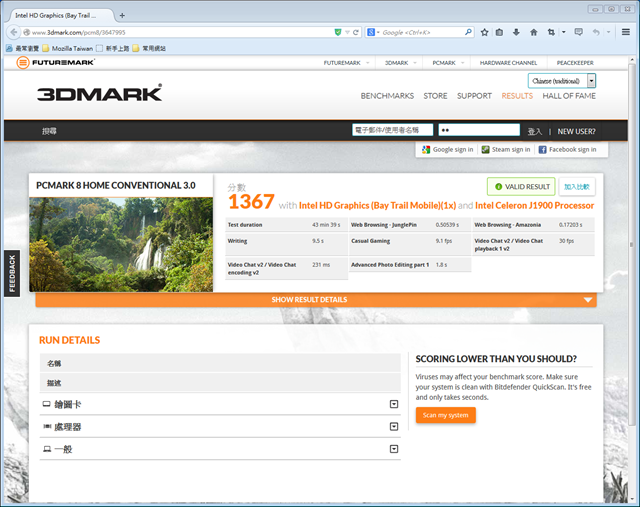Viewport: 640px width, 507px height.
Task: Select the score value 1367
Action: point(251,202)
